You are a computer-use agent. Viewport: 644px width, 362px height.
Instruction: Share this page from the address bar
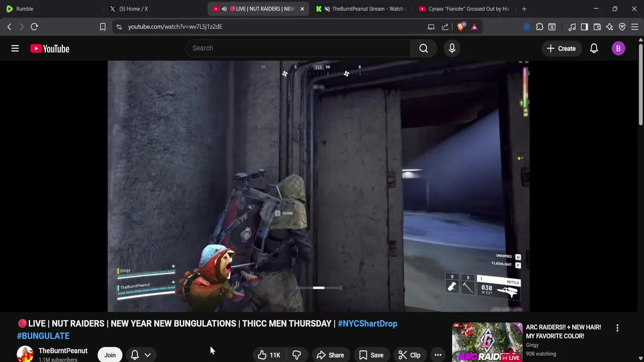[445, 27]
